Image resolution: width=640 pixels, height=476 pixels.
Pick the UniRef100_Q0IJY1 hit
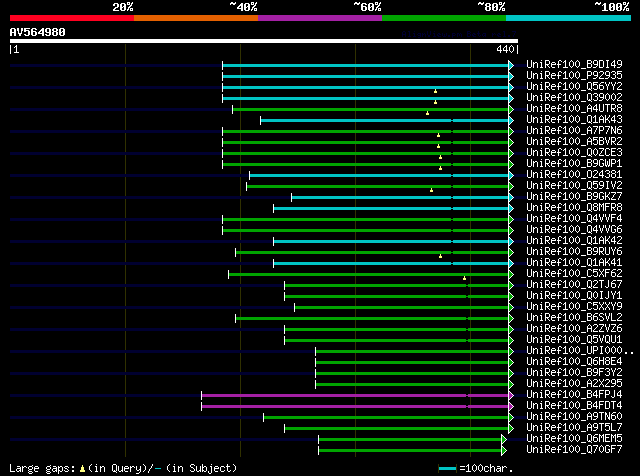574,296
